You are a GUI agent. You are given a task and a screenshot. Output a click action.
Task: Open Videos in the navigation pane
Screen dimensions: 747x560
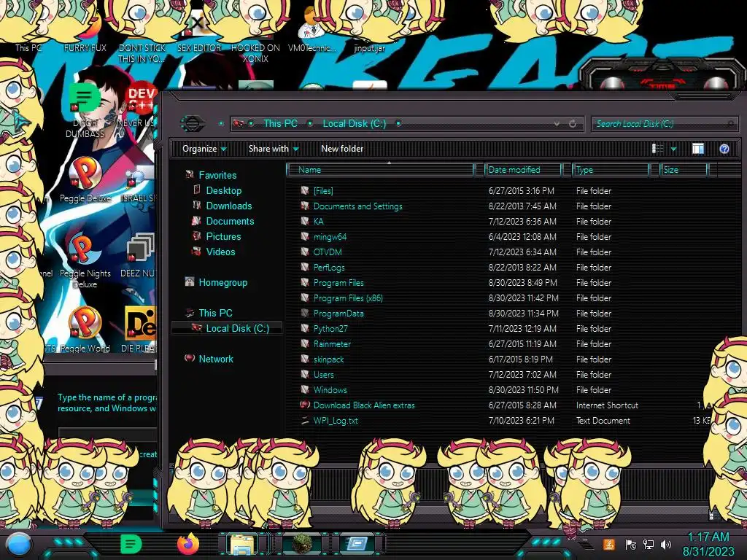coord(220,252)
